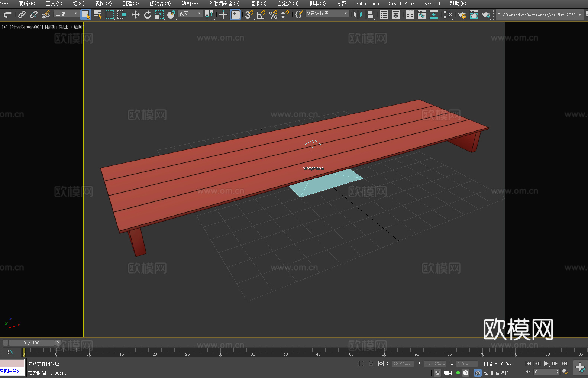Toggle Angle Snap
Viewport: 588px width, 378px height.
coord(261,14)
